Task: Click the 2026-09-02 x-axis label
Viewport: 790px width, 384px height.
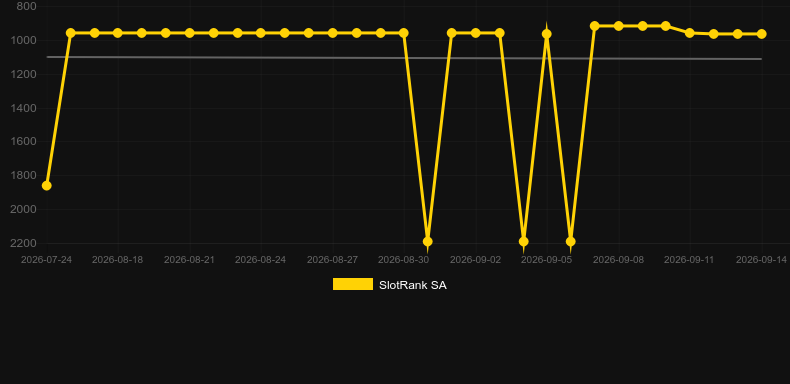Action: pos(475,260)
